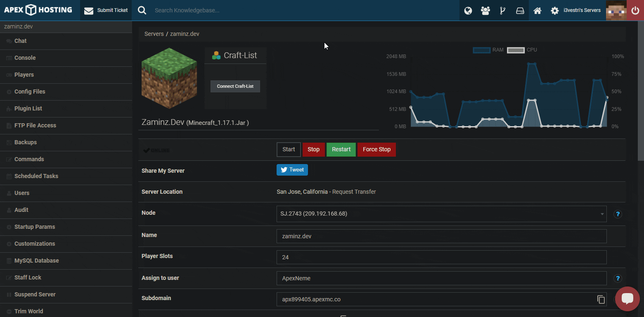This screenshot has width=644, height=317.
Task: Click the Player Slots field
Action: pos(442,257)
